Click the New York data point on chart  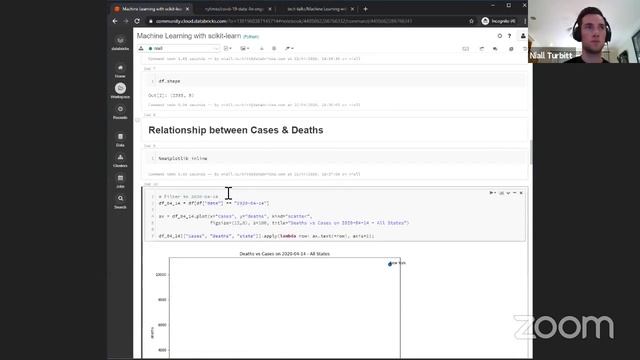click(x=390, y=264)
